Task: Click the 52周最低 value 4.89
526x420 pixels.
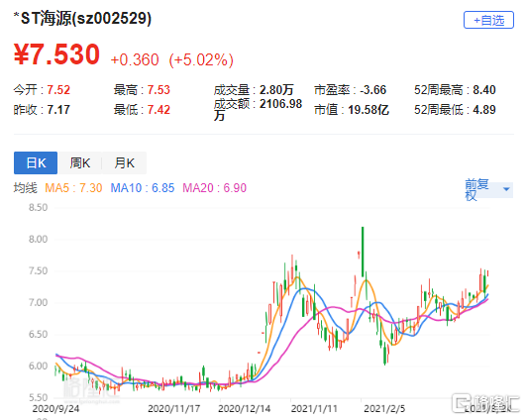Action: pos(484,110)
